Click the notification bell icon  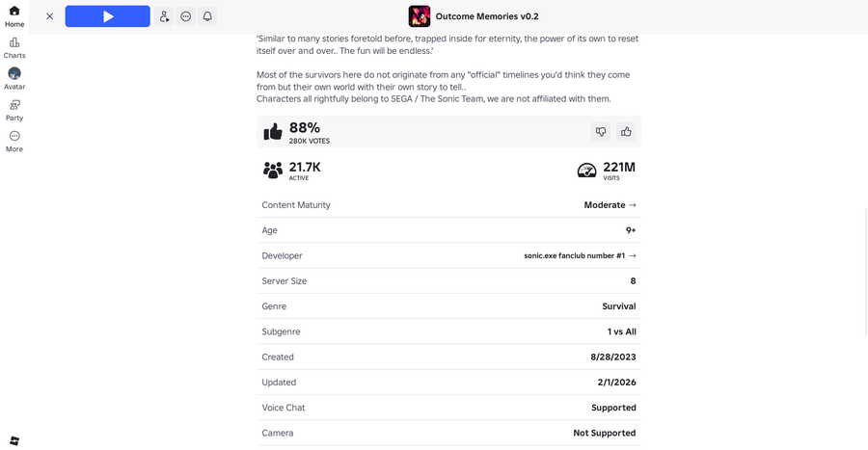coord(207,16)
